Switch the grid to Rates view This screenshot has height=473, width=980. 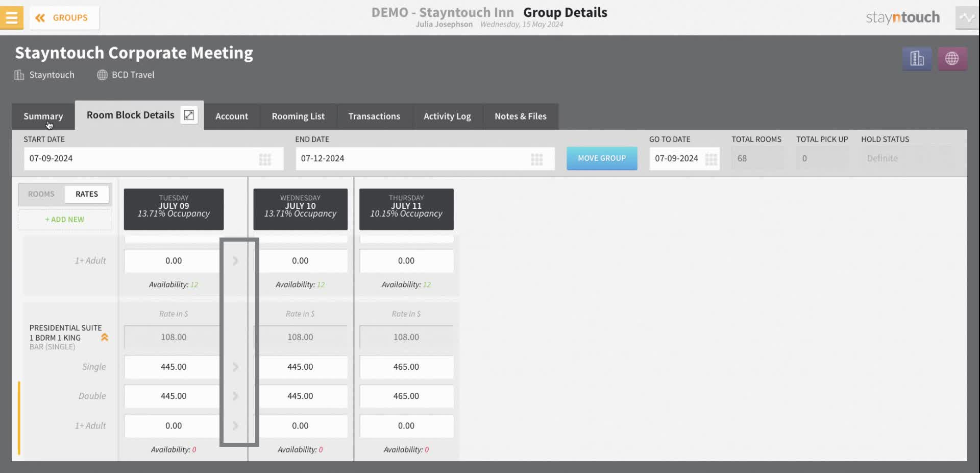tap(87, 194)
